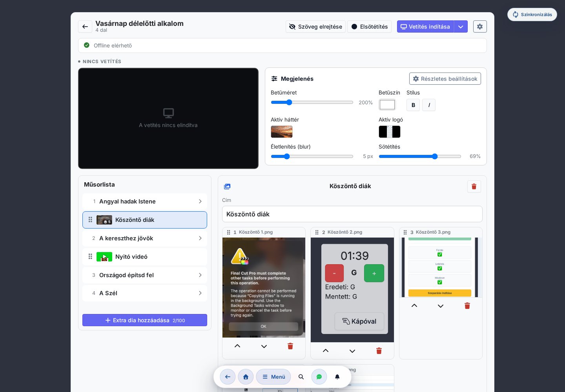Expand dropdown arrow next to Vetítés indítása

click(461, 27)
